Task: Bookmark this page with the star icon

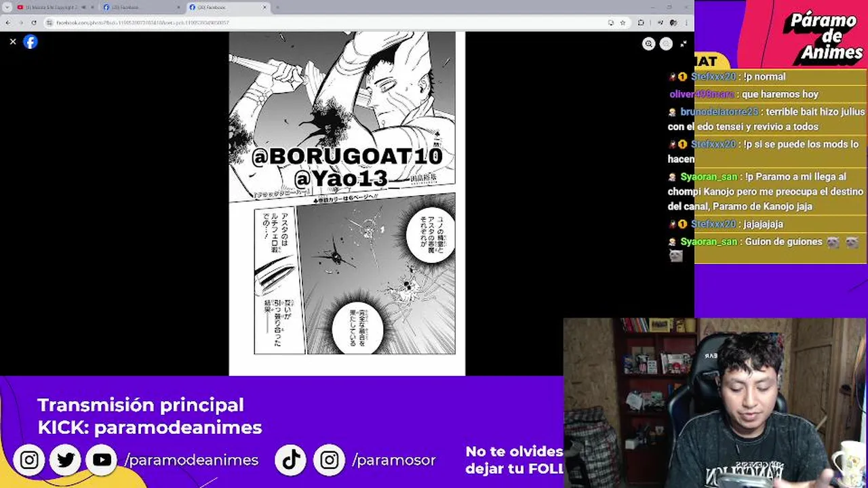Action: pyautogui.click(x=623, y=22)
